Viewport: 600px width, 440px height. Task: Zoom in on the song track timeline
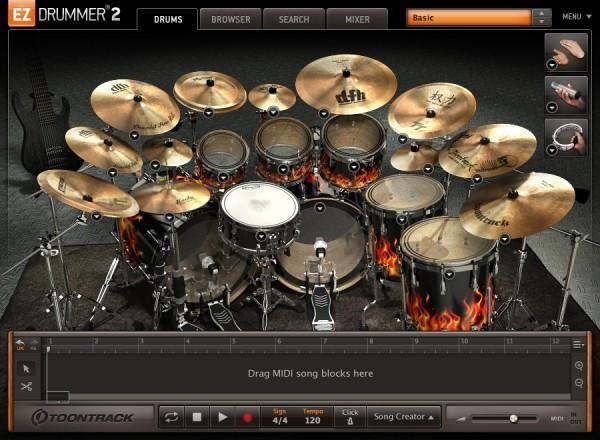pyautogui.click(x=579, y=366)
